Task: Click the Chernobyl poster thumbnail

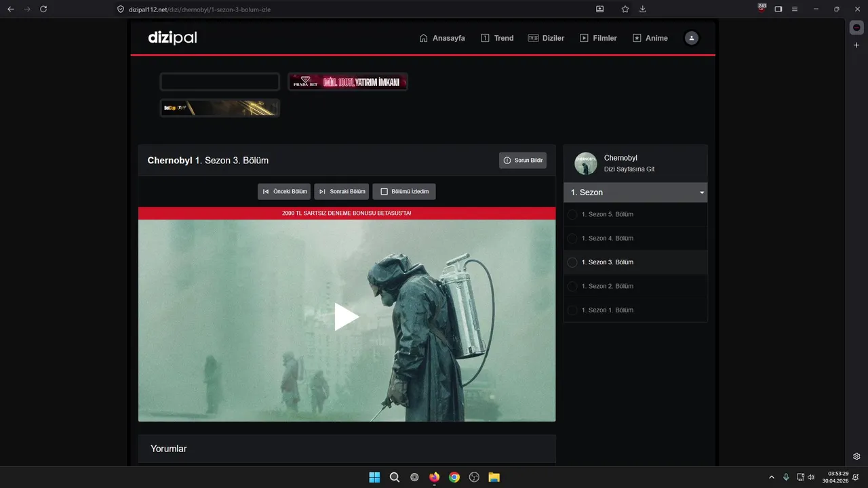Action: point(586,163)
